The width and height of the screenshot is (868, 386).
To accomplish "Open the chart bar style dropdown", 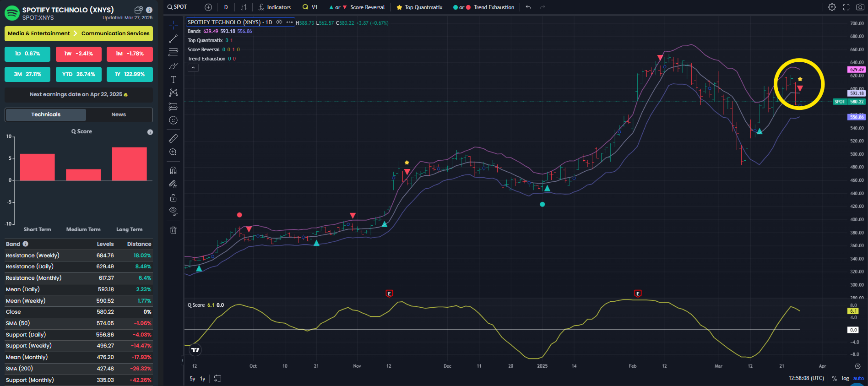I will click(244, 7).
